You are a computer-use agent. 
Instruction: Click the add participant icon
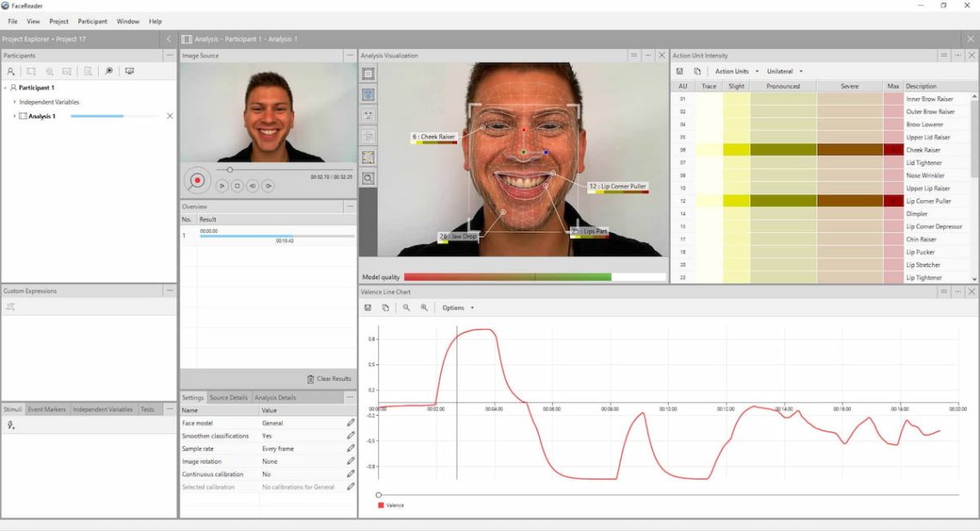[x=11, y=71]
